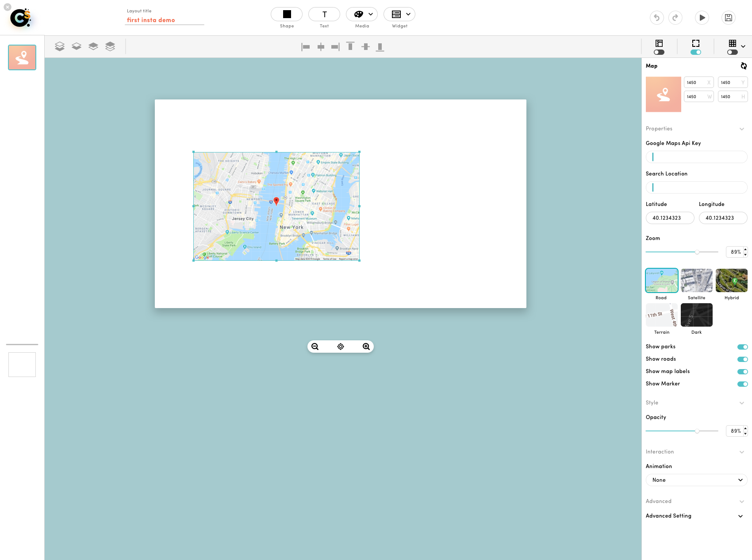The width and height of the screenshot is (752, 560).
Task: Turn off Show map labels switch
Action: point(742,372)
